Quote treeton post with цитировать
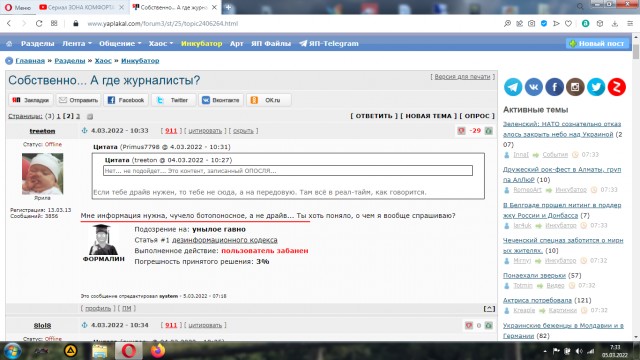 [205, 131]
